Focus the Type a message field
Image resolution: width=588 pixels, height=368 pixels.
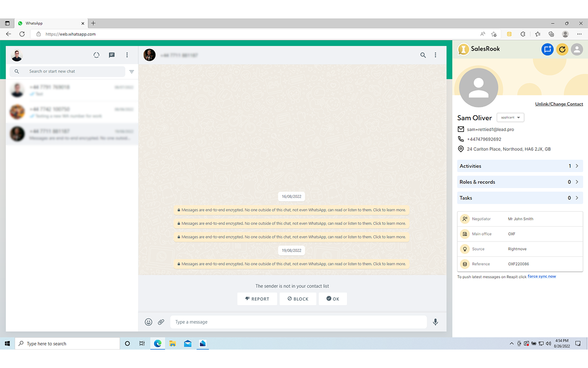299,322
